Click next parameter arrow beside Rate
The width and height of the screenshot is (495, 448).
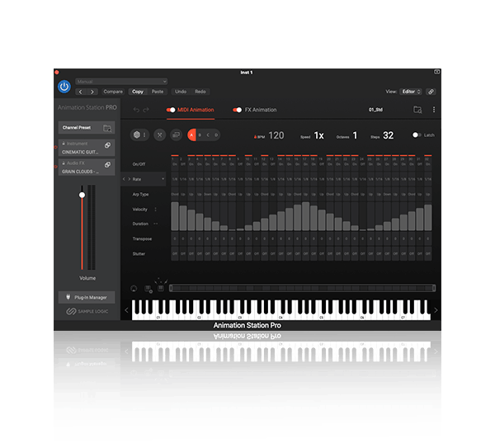[x=130, y=179]
